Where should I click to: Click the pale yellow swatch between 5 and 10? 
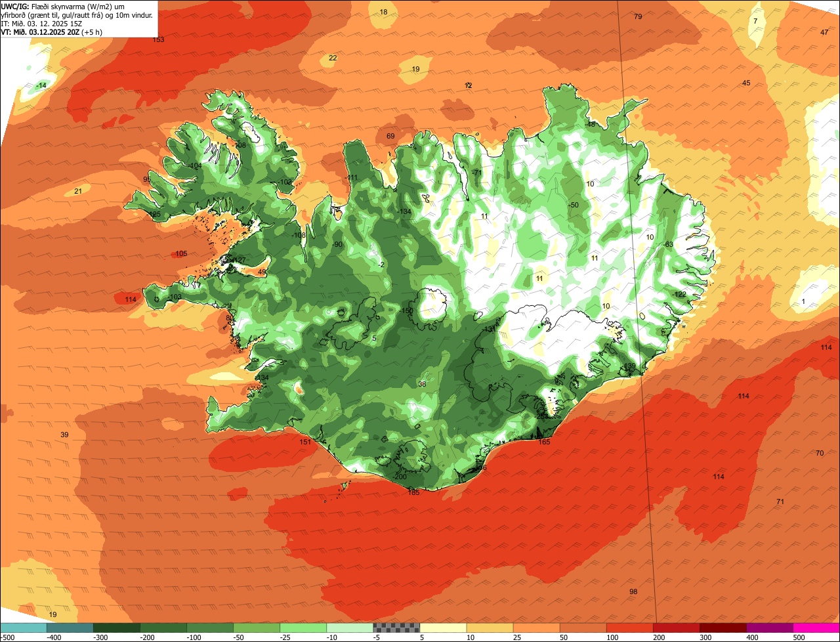point(443,628)
